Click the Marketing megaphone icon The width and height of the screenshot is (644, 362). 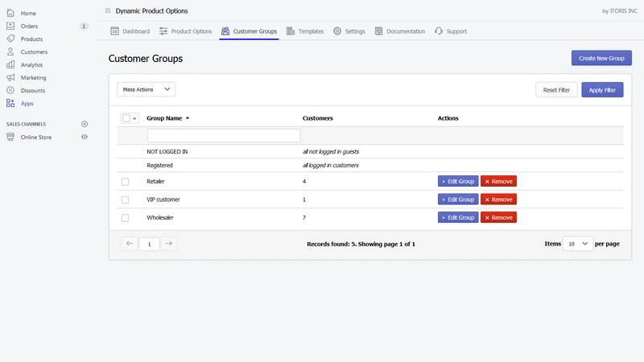pyautogui.click(x=10, y=77)
